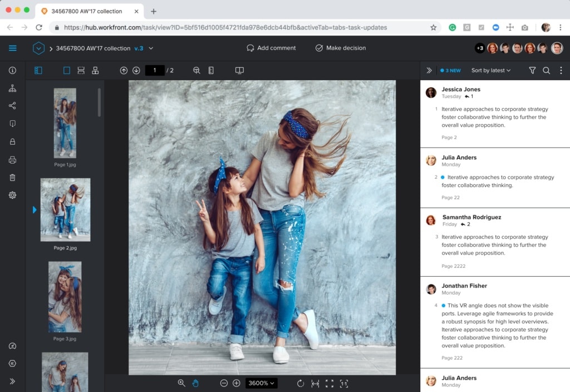
Task: Click the fit to screen icon
Action: [330, 383]
